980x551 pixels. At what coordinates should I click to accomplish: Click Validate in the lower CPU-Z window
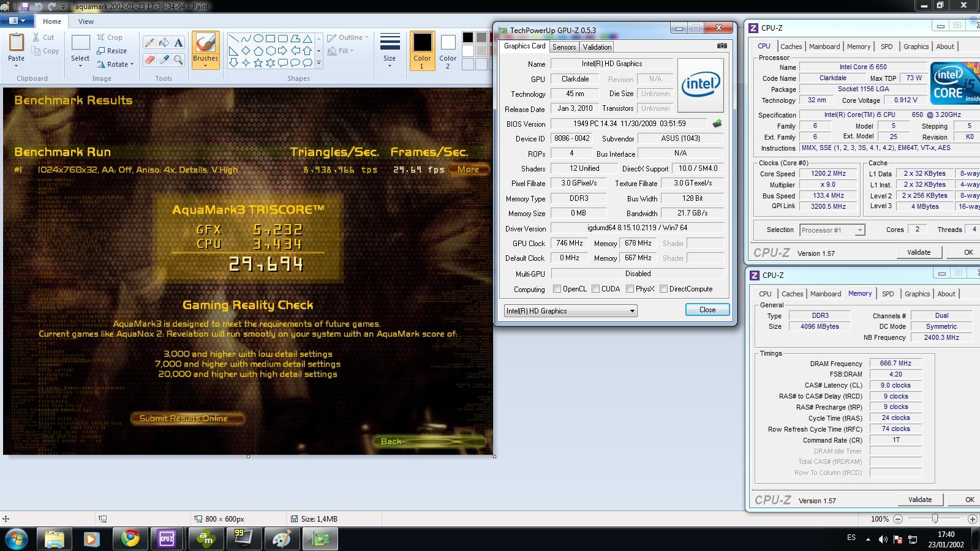(x=920, y=500)
